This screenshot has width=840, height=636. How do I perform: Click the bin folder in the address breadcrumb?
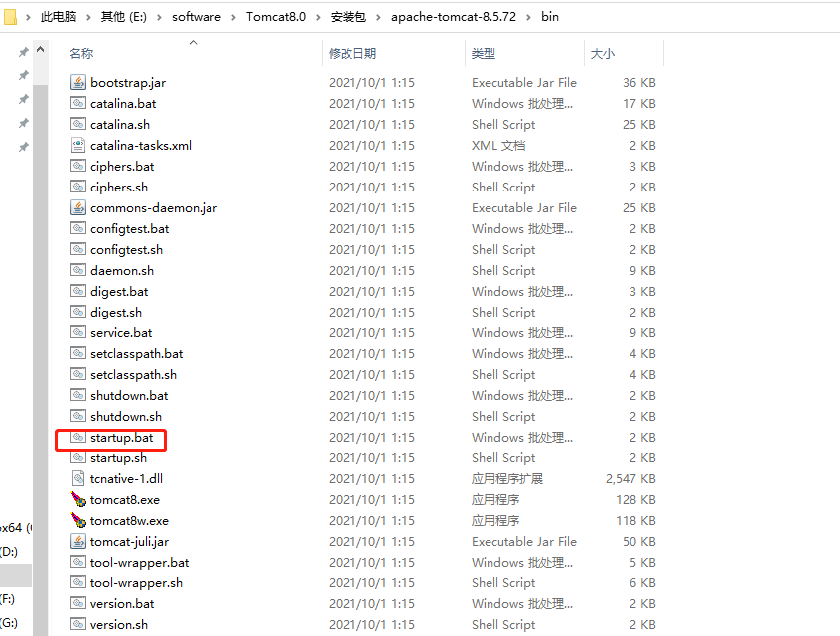point(550,17)
